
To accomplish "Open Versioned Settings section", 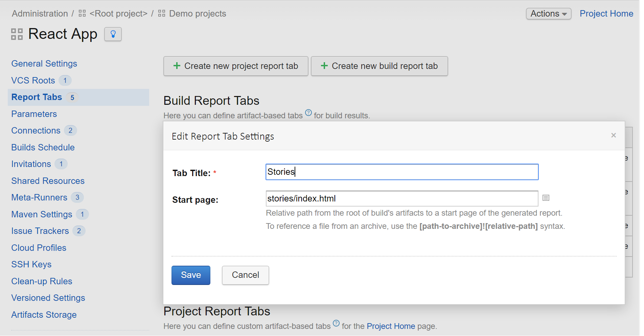I will point(48,298).
